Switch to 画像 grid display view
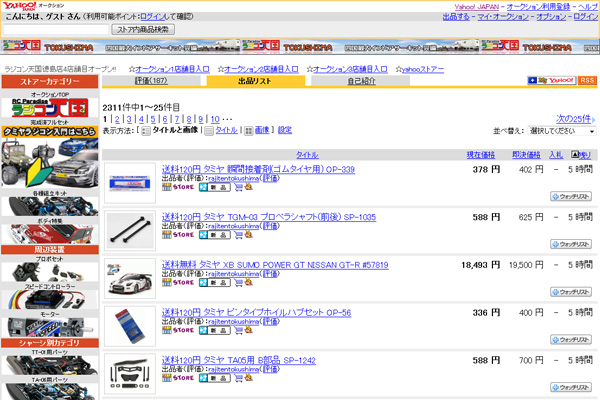 point(262,131)
